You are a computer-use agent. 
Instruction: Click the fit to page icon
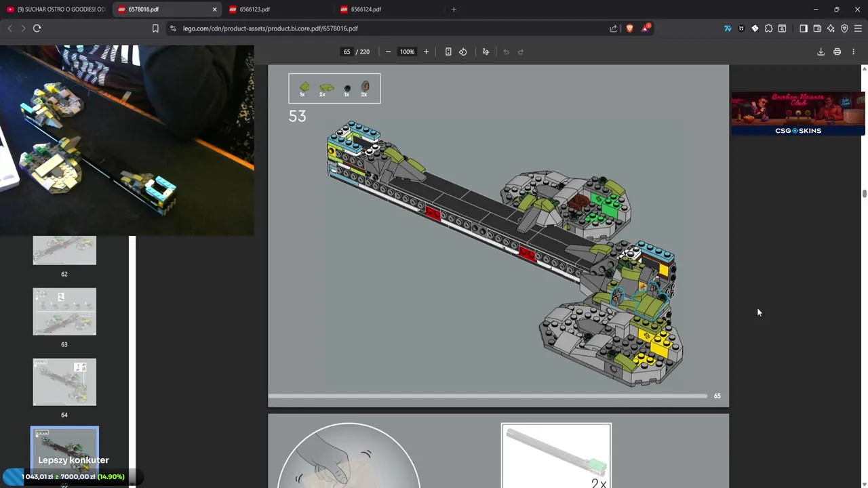point(448,52)
